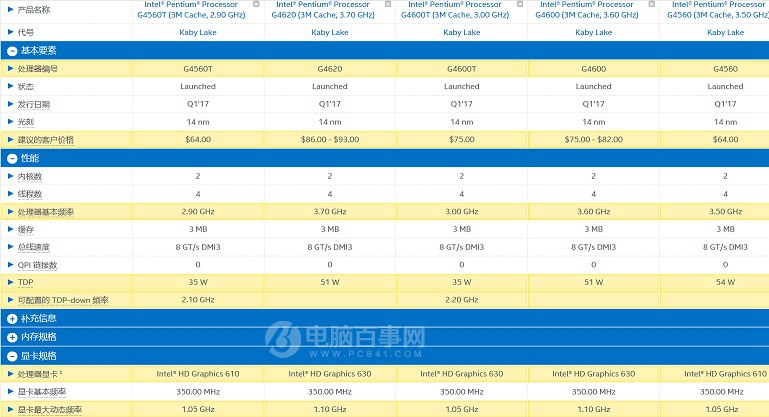Viewport: 769px width, 417px height.
Task: Click the 基本要素 section title
Action: (39, 51)
